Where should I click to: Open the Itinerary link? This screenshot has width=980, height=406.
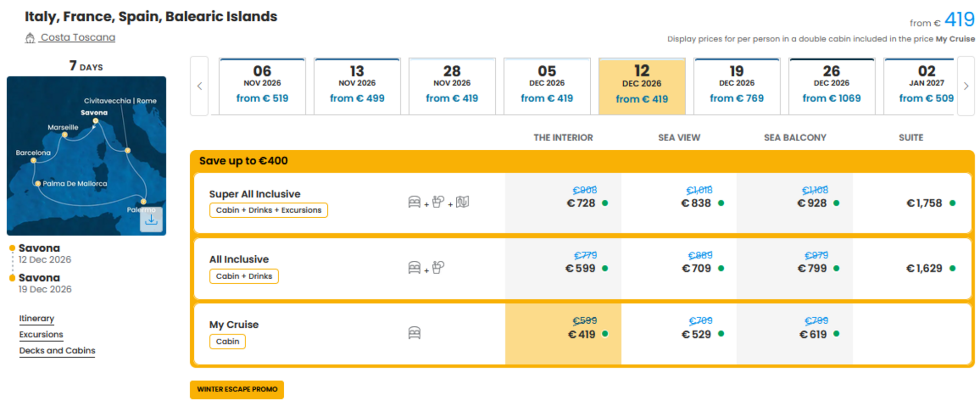(x=37, y=319)
